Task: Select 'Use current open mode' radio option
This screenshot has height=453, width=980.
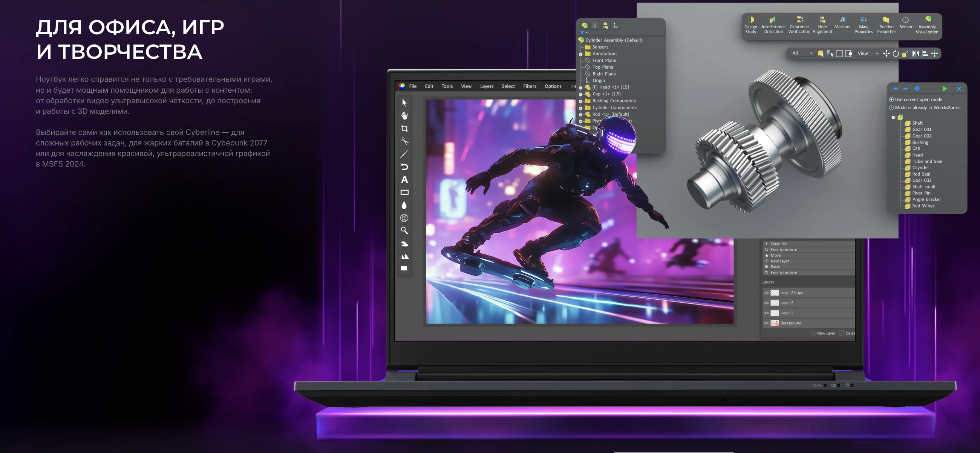Action: [x=891, y=99]
